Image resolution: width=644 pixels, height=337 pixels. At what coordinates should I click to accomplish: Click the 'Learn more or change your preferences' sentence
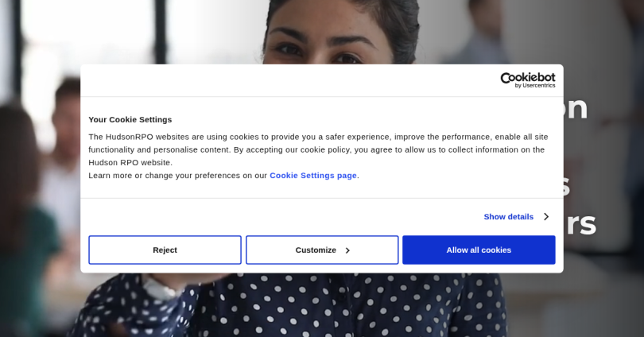coord(224,176)
